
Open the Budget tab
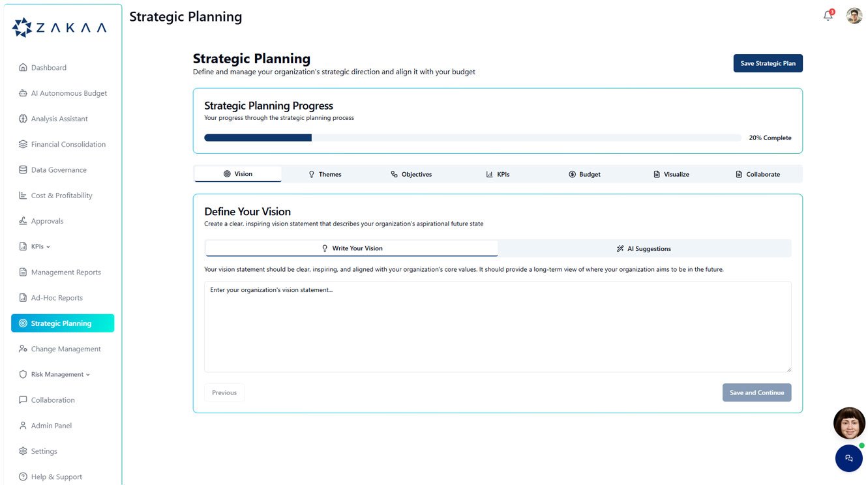coord(585,174)
